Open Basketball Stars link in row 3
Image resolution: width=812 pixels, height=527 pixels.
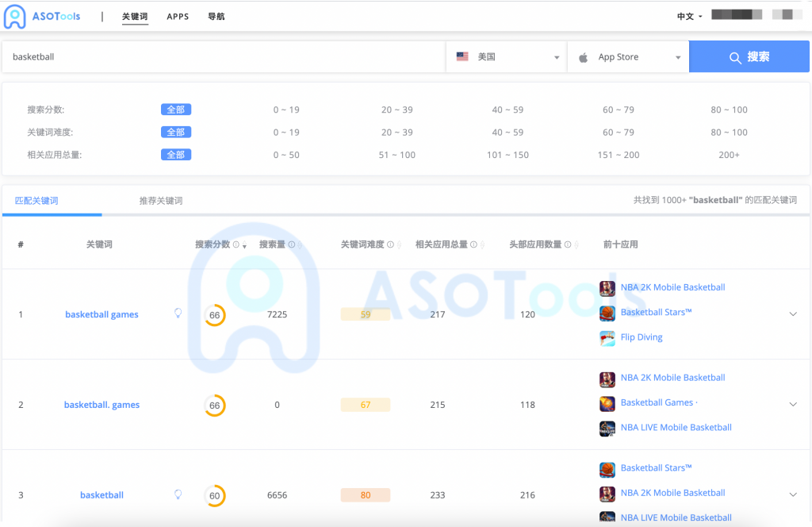pos(656,468)
